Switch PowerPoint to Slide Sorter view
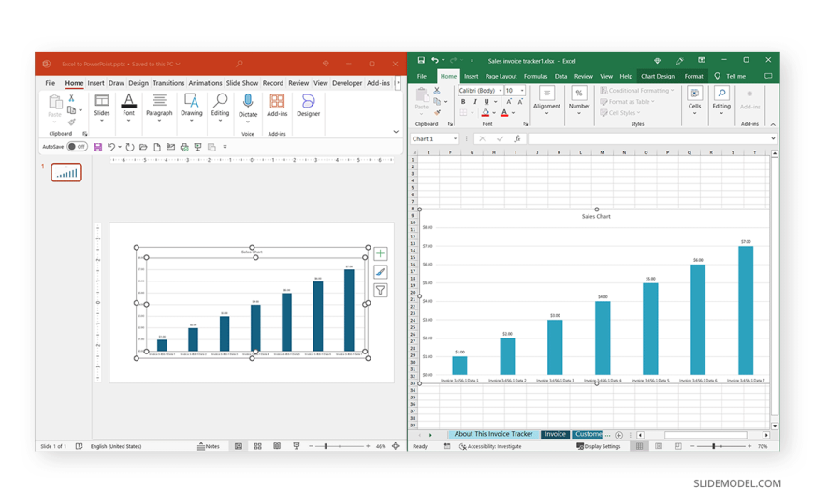The width and height of the screenshot is (814, 504). [257, 446]
